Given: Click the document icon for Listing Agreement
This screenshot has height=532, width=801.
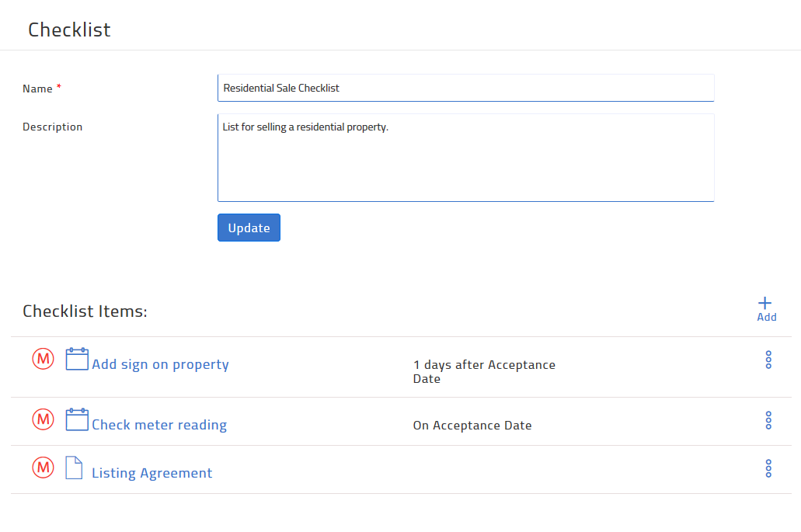Looking at the screenshot, I should pyautogui.click(x=74, y=468).
